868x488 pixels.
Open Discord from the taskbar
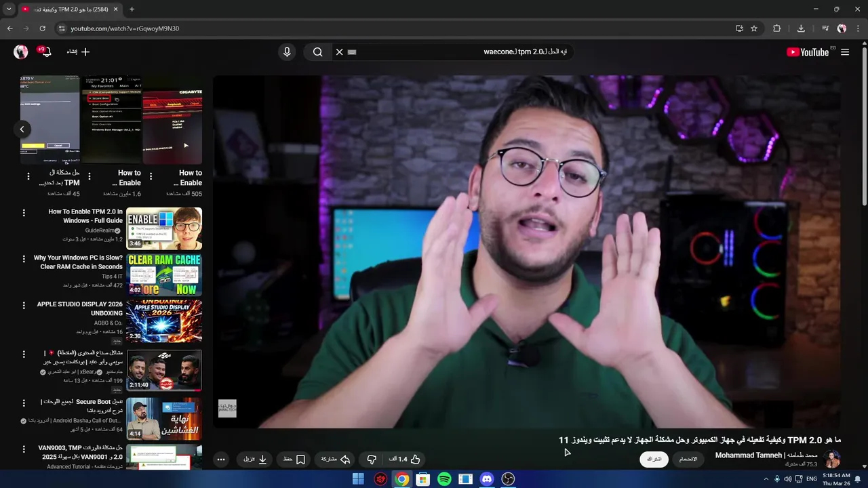point(487,479)
